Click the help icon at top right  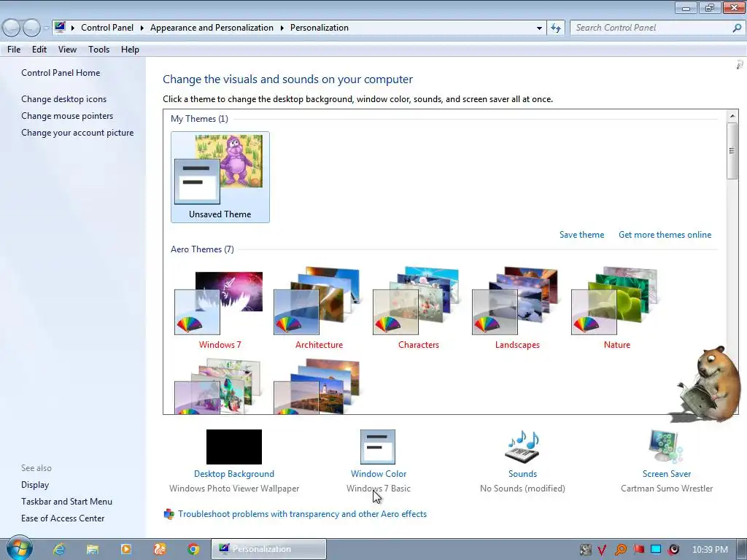(740, 64)
